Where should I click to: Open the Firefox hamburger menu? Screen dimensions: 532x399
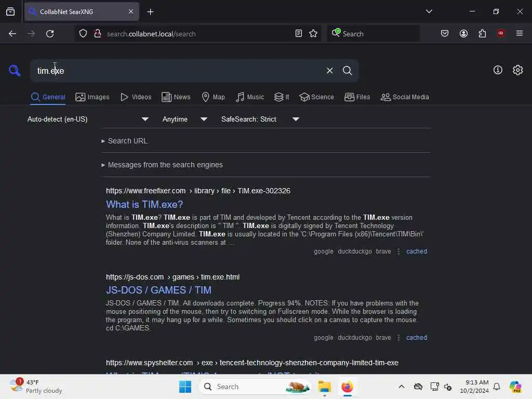pos(519,33)
